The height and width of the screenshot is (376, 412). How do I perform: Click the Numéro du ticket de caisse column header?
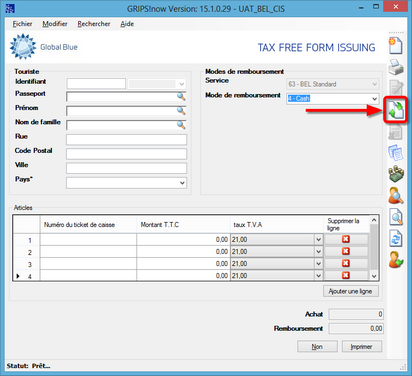88,225
